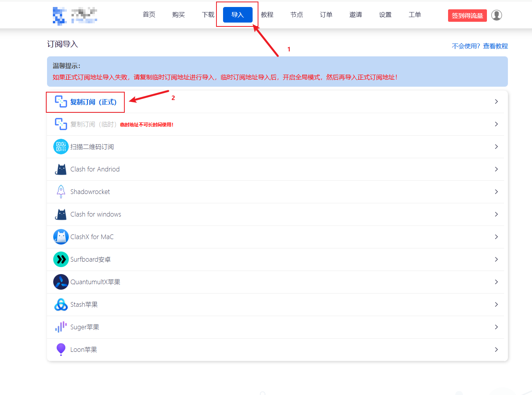The width and height of the screenshot is (532, 395).
Task: Click the Stash app icon
Action: (x=61, y=304)
